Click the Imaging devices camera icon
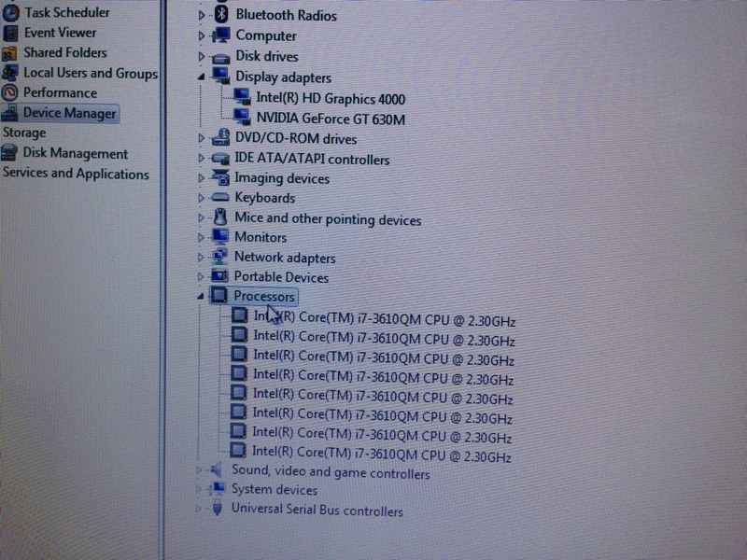Screen dimensions: 747x560 tap(220, 178)
